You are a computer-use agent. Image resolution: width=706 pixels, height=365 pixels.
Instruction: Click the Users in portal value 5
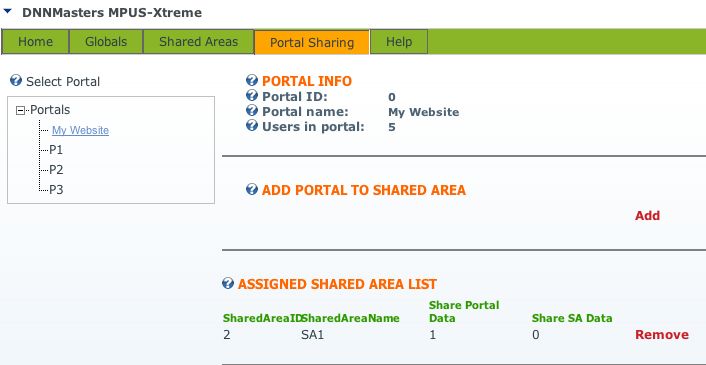point(392,127)
